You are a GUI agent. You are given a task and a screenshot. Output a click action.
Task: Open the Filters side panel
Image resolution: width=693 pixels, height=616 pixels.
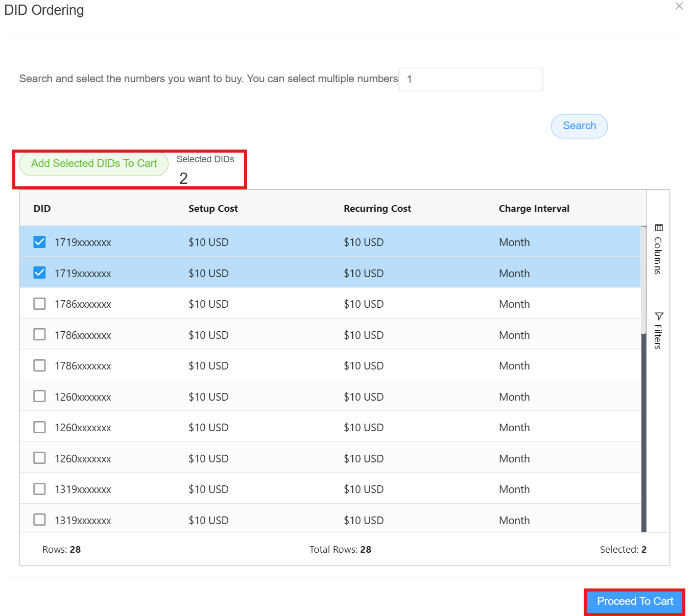coord(658,330)
